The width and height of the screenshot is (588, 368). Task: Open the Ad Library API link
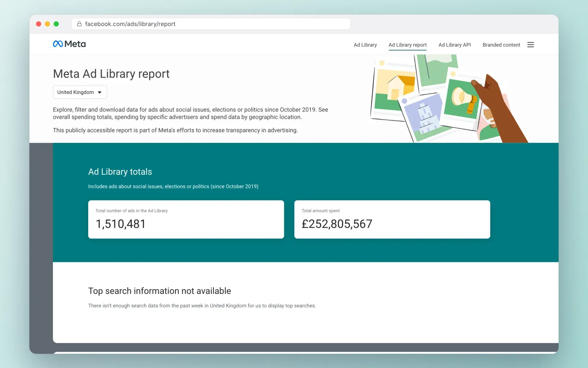455,45
